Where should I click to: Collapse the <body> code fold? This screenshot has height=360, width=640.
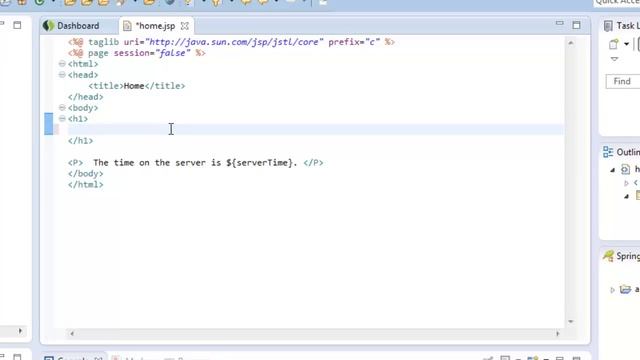(62, 108)
